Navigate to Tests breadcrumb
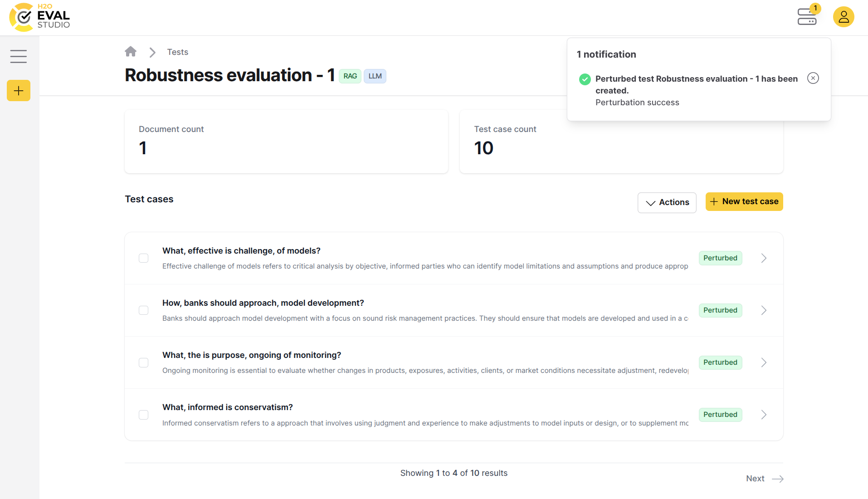Image resolution: width=868 pixels, height=499 pixels. click(177, 52)
